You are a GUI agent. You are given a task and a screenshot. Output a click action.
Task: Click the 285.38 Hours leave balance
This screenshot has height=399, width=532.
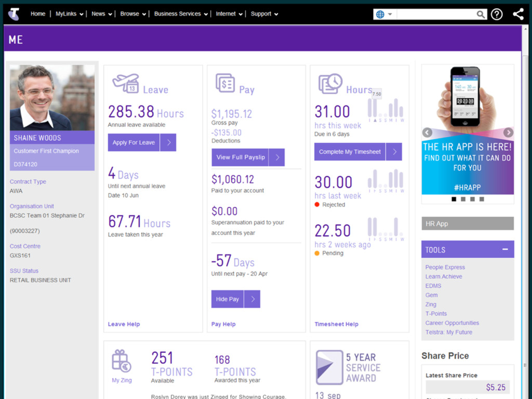[x=146, y=112]
